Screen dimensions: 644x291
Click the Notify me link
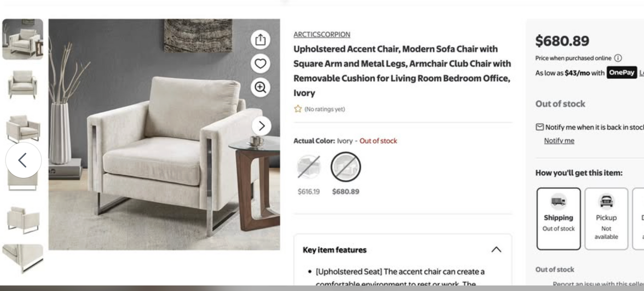(x=559, y=141)
